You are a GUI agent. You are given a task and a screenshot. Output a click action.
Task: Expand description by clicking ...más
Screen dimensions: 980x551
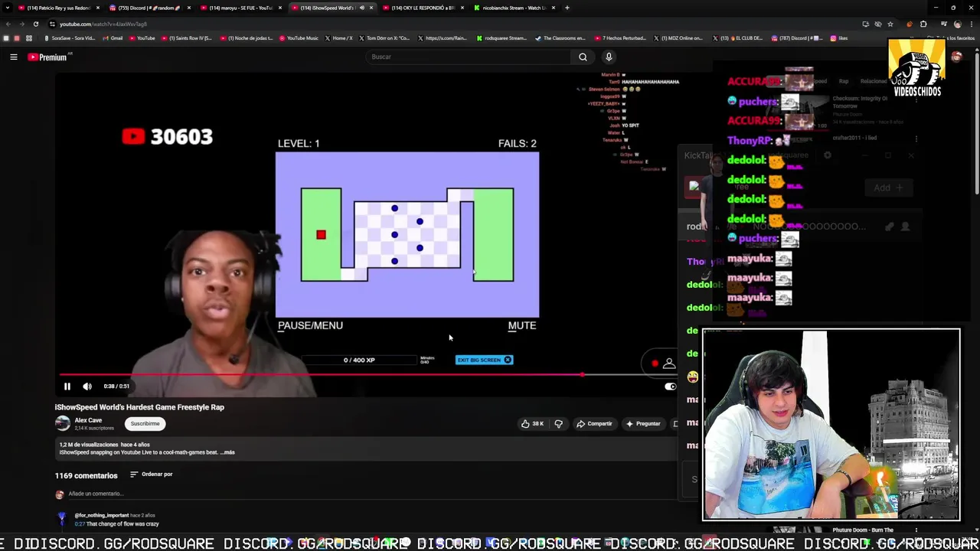coord(227,452)
